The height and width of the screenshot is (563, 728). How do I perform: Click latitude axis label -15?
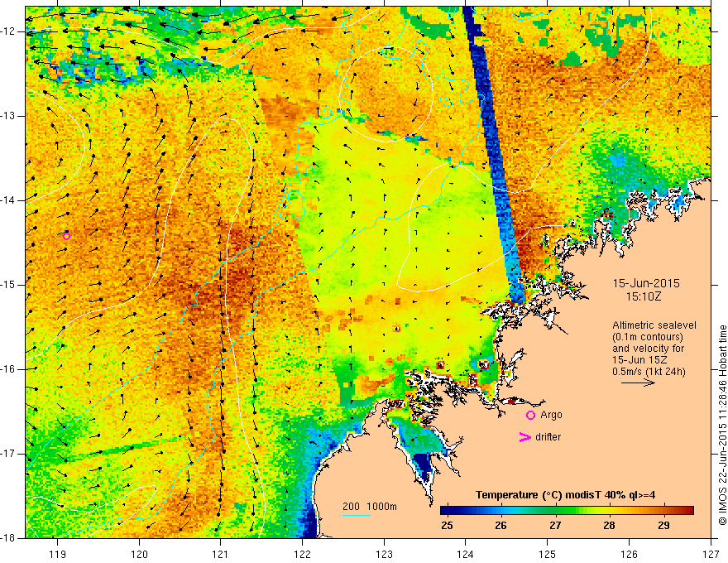click(9, 285)
